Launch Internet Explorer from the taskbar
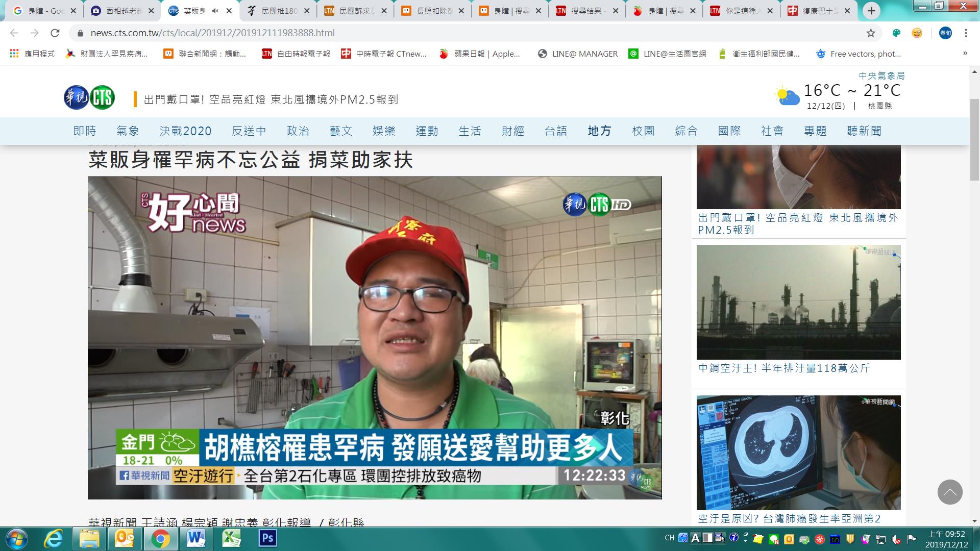Screen dimensions: 980x551 coord(53,539)
